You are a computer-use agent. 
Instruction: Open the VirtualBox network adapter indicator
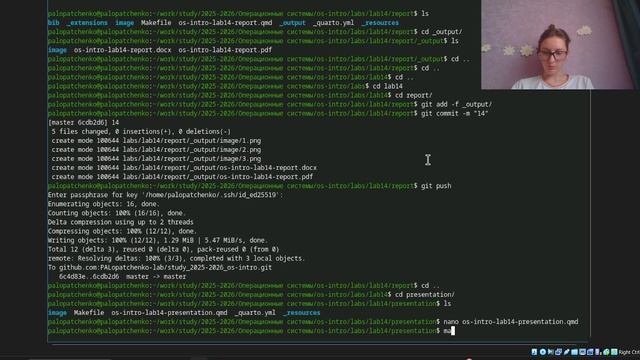click(x=558, y=352)
